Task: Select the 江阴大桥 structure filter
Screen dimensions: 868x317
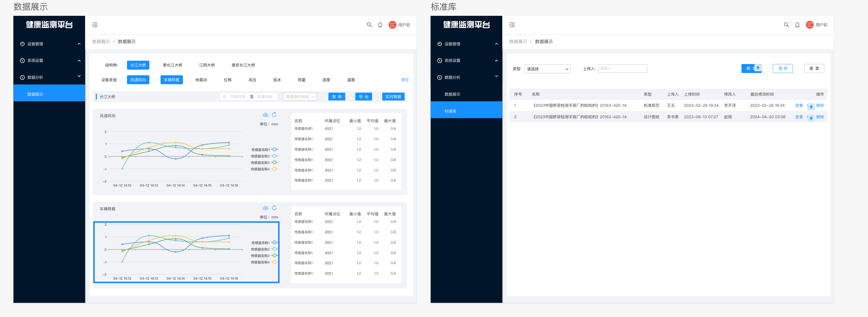Action: pos(207,65)
